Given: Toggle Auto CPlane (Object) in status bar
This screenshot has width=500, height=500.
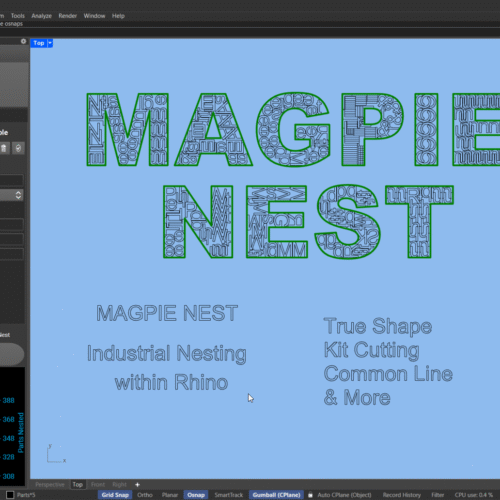Looking at the screenshot, I should coord(344,495).
